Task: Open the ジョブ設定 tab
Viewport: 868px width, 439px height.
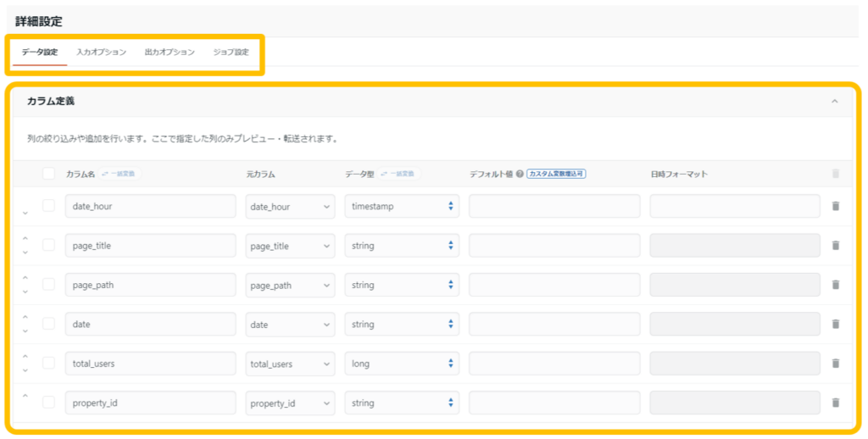Action: click(231, 53)
